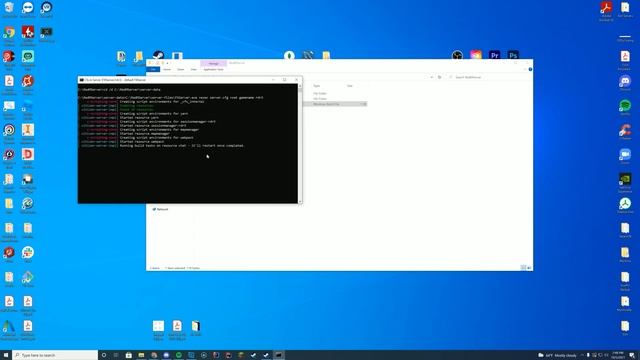Launch Adobe Premiere Pro desktop shortcut
Viewport: 640px width, 360px height.
[x=495, y=55]
